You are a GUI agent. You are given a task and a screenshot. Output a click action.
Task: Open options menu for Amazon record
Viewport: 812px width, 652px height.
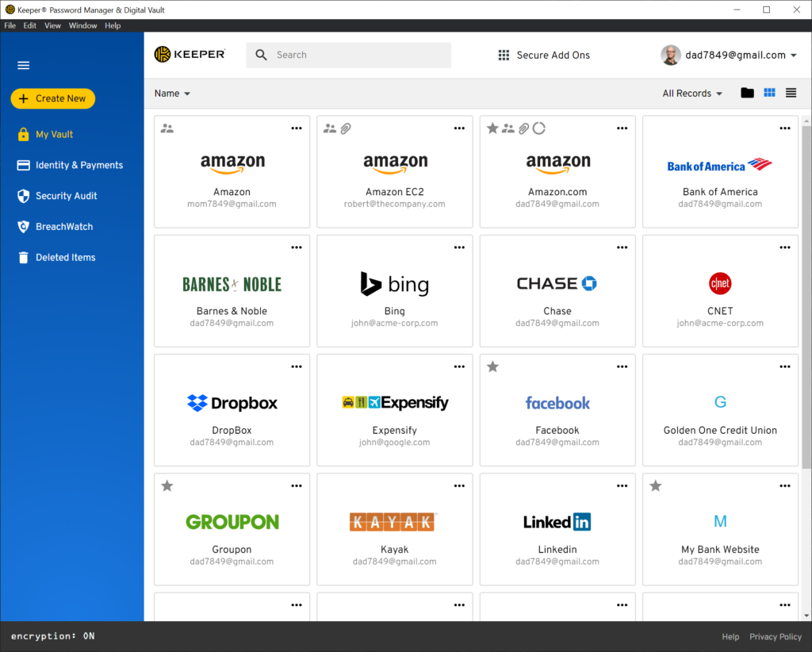pyautogui.click(x=297, y=128)
